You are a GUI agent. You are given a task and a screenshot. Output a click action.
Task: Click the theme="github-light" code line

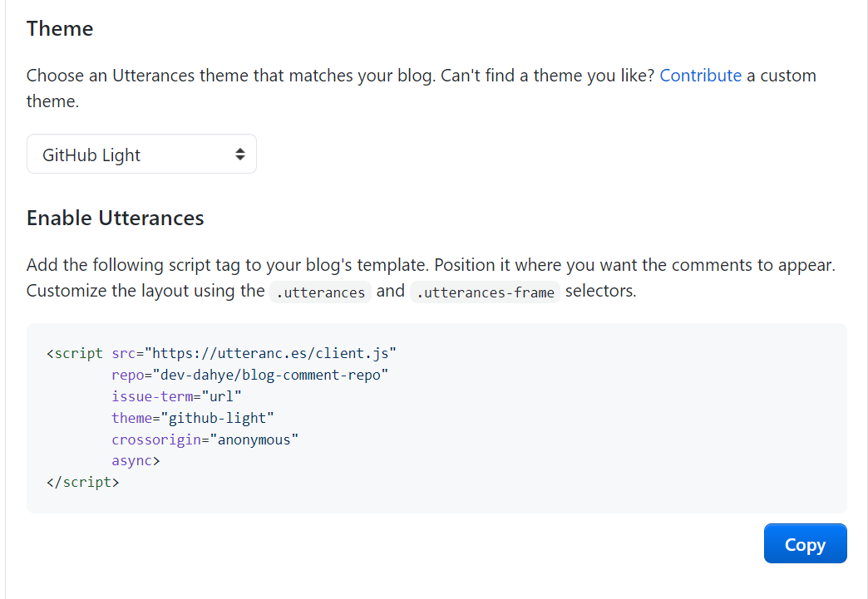193,418
